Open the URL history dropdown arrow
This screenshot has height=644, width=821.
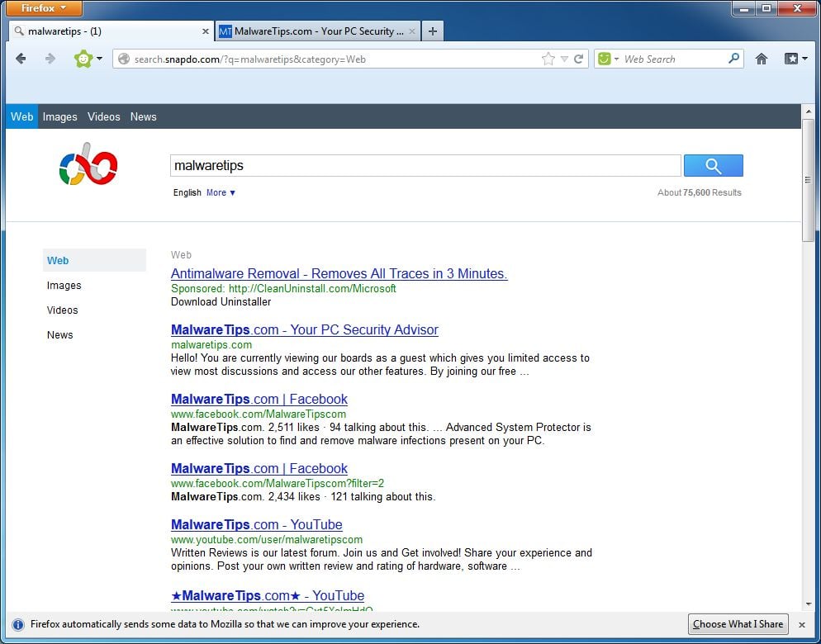(x=564, y=59)
